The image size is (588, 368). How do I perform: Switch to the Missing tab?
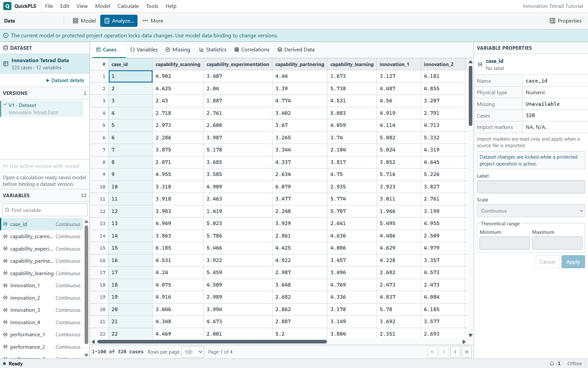pos(178,49)
